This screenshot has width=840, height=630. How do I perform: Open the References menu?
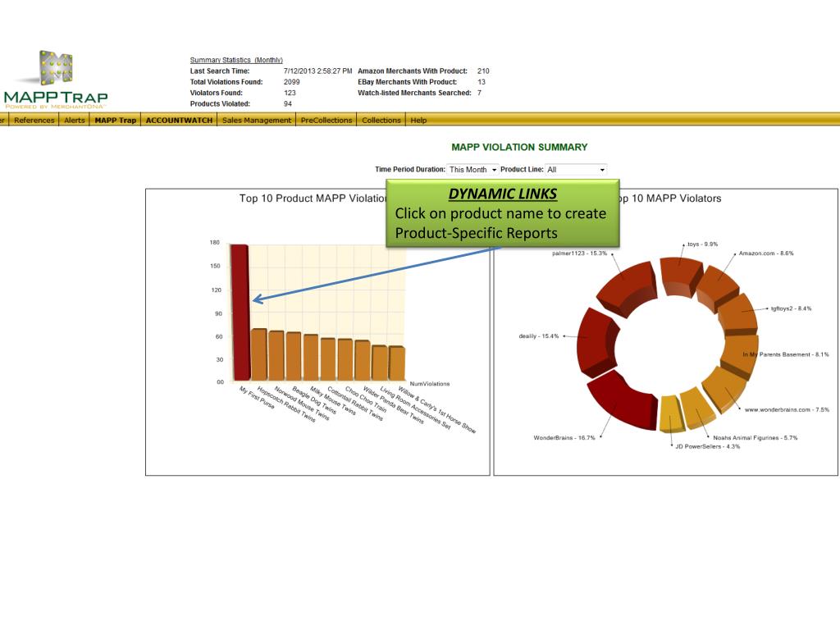[x=34, y=120]
